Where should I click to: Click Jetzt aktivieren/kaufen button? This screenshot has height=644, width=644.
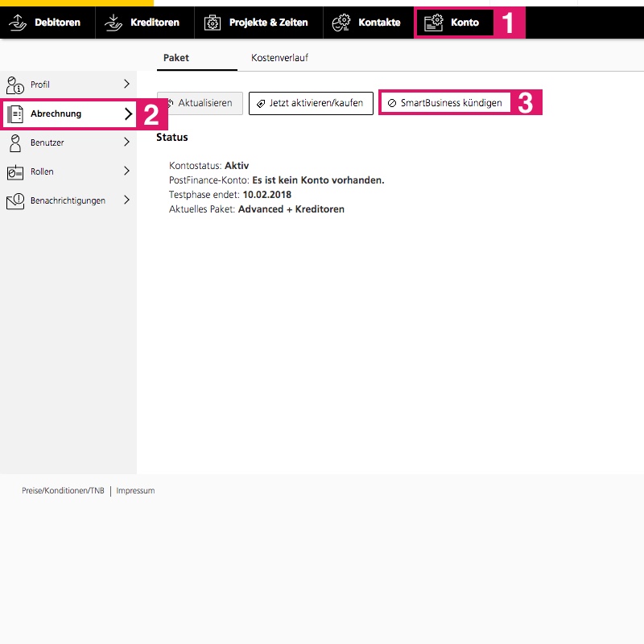tap(311, 103)
